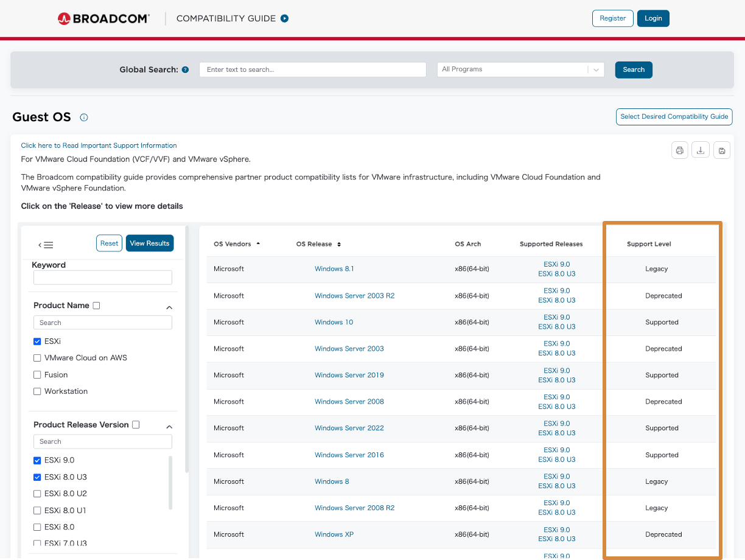This screenshot has width=745, height=560.
Task: Sort the table by OS Release column
Action: [340, 243]
